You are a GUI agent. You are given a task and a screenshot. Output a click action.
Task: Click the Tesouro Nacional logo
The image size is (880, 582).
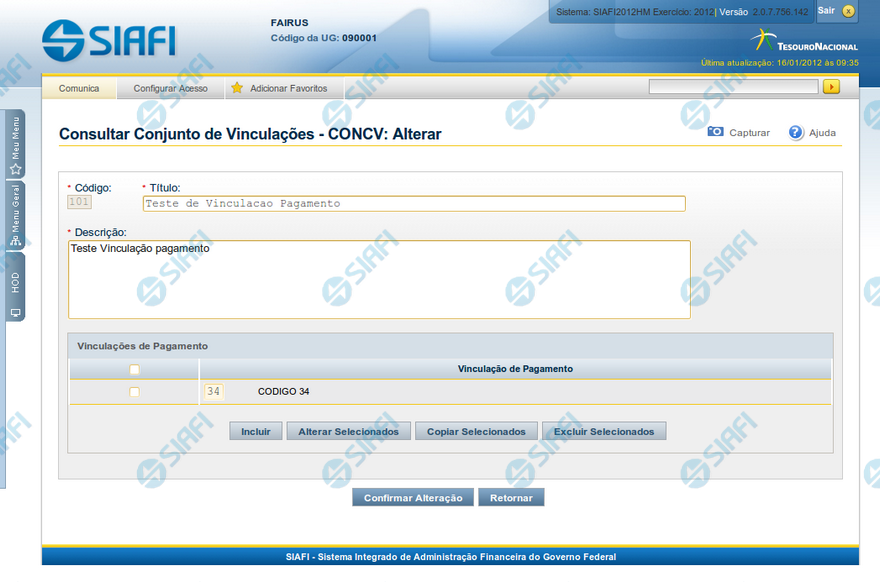pyautogui.click(x=804, y=41)
